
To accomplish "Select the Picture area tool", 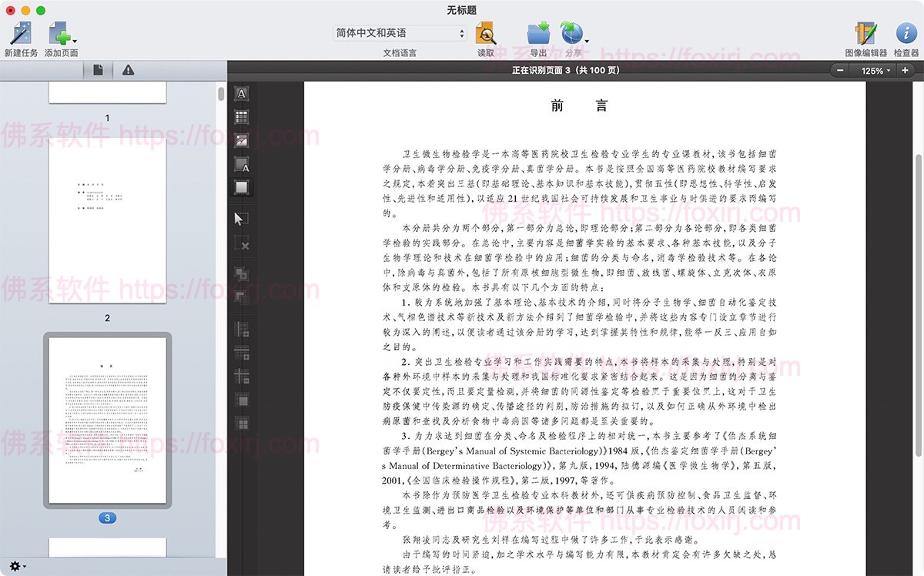I will tap(241, 140).
